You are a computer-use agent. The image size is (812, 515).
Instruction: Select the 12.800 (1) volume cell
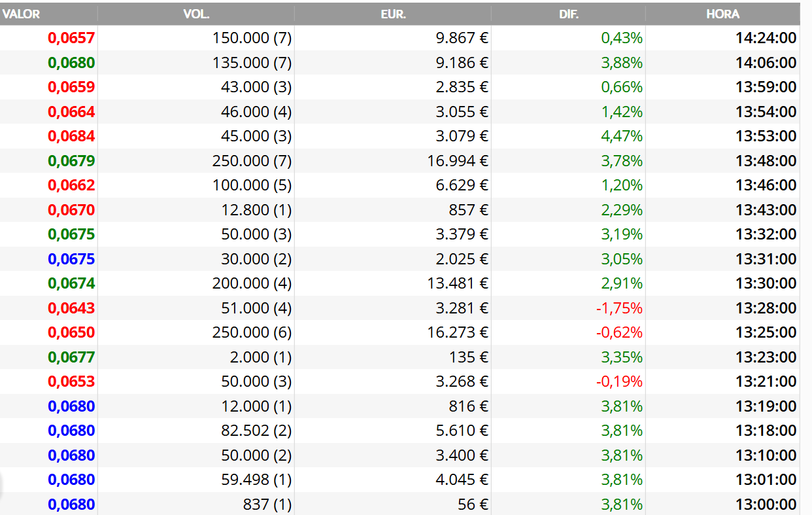tap(256, 209)
